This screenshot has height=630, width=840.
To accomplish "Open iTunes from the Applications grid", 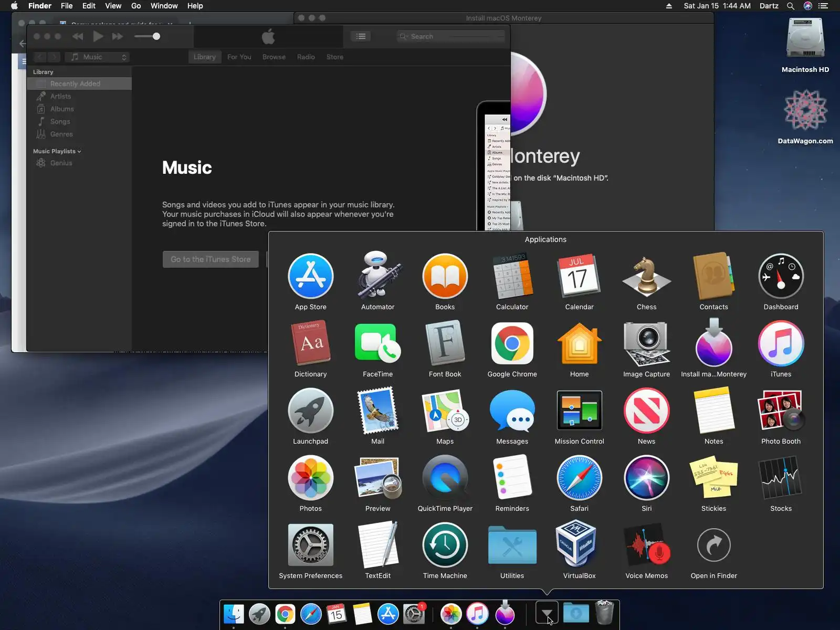I will pos(781,344).
